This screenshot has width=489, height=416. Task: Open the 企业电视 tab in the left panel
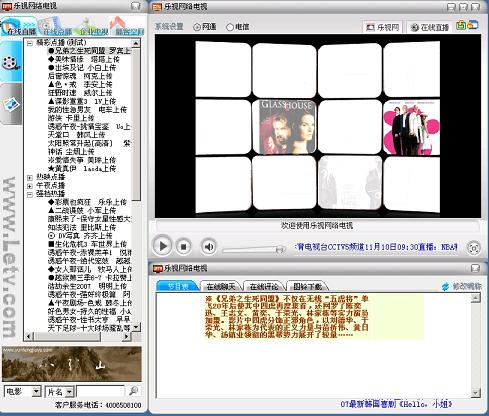coord(92,27)
